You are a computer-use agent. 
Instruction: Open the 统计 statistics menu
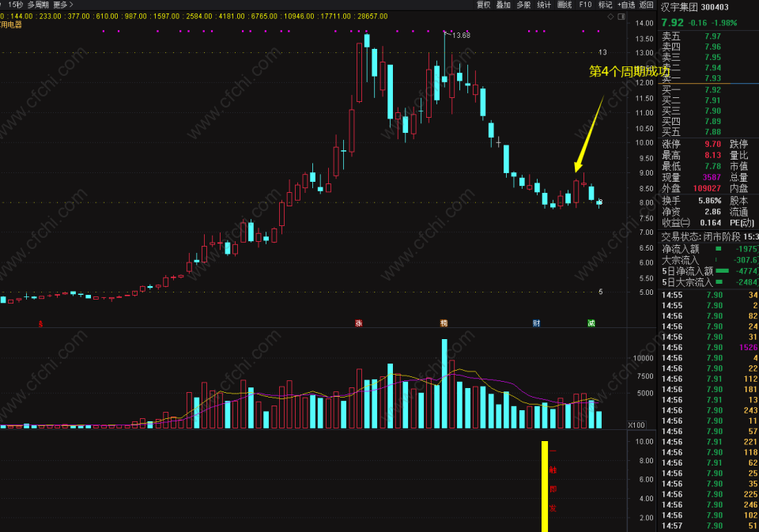(544, 5)
